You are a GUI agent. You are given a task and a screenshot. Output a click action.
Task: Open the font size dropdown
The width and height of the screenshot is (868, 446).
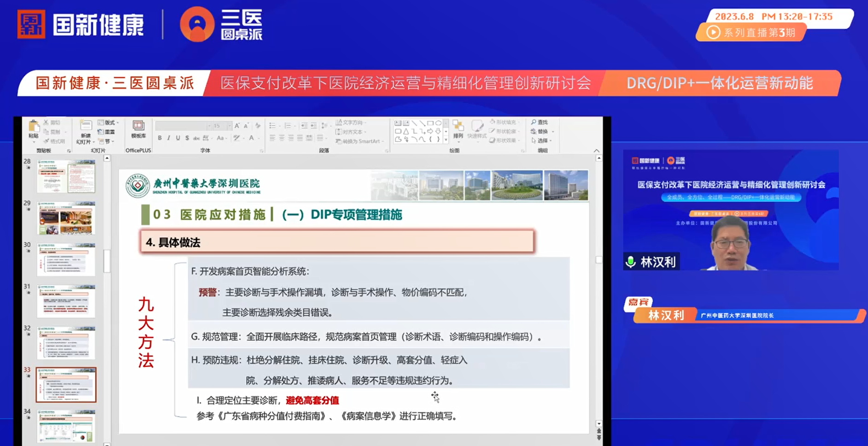pyautogui.click(x=229, y=126)
